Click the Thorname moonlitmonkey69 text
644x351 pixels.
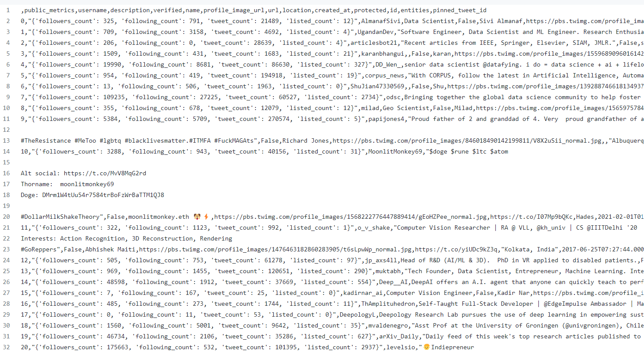click(87, 184)
